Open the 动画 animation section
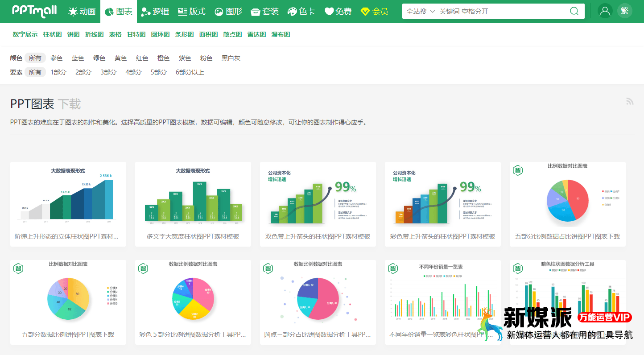 coord(82,12)
